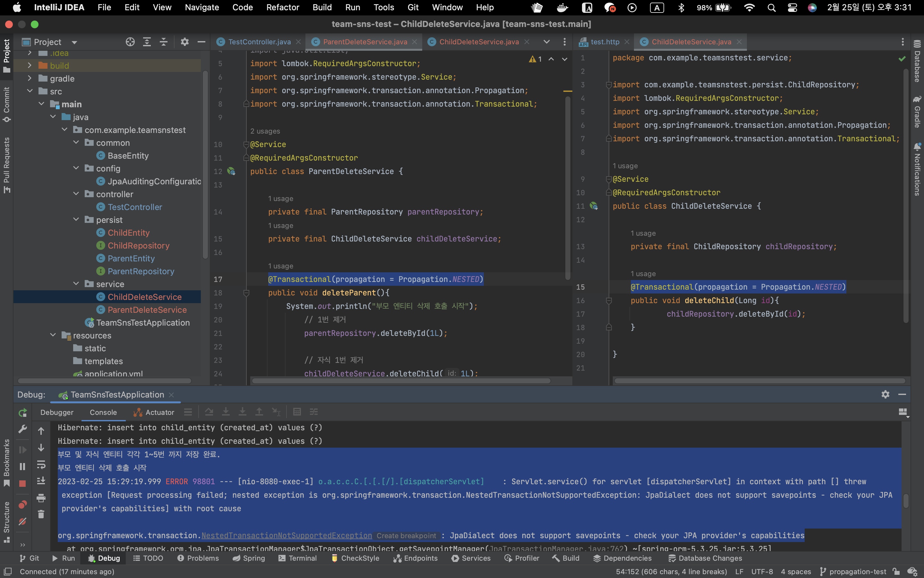Open the Actuator tab
Screen dimensions: 924x578
click(x=154, y=412)
